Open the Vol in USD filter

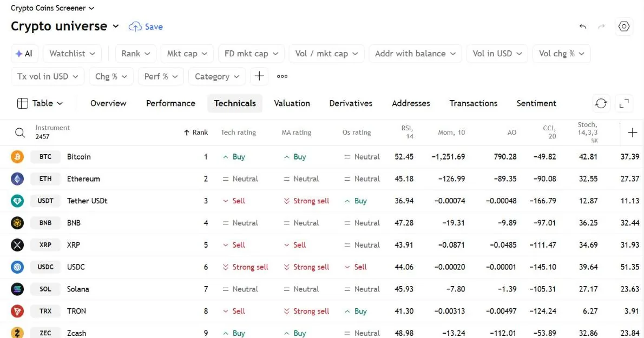(x=497, y=54)
